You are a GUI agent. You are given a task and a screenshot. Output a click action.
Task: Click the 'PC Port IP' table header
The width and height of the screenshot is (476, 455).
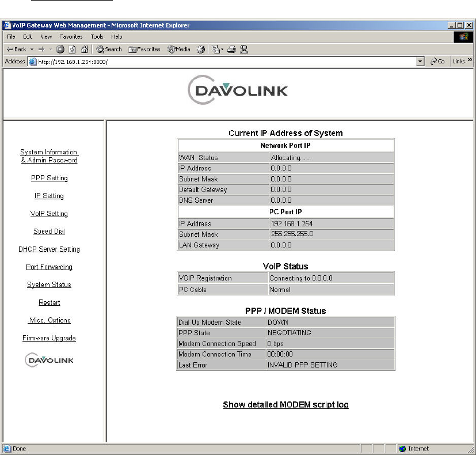(285, 212)
